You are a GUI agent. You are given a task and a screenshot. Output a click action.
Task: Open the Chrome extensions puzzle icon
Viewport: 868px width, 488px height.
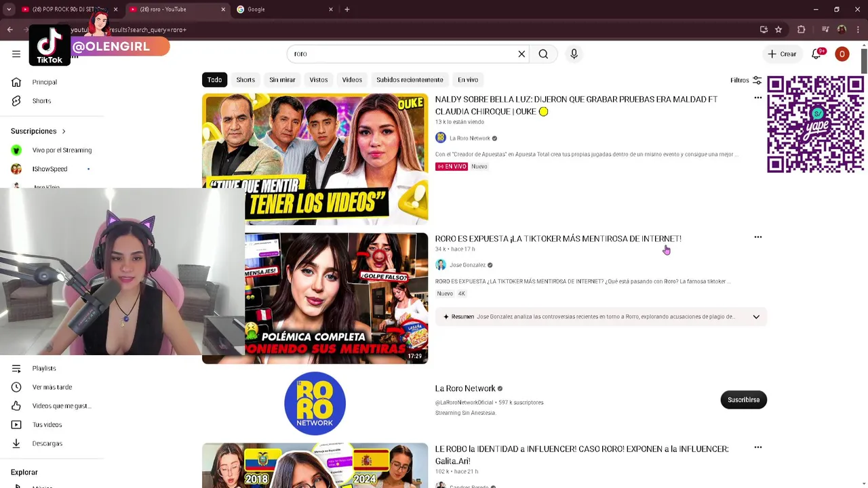click(802, 30)
